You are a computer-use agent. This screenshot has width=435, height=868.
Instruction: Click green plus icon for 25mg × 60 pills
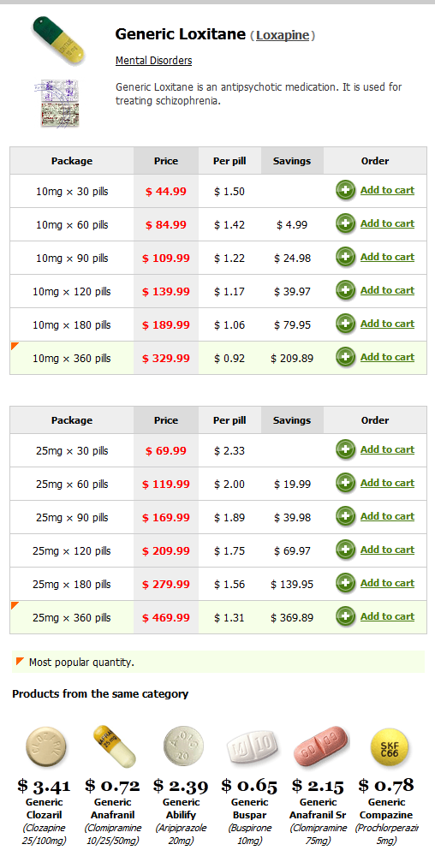(345, 484)
